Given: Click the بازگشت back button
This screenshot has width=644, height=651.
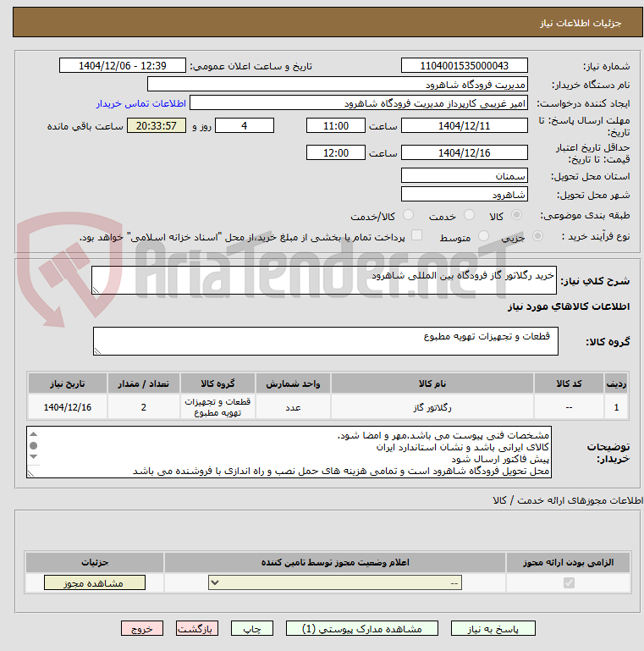Looking at the screenshot, I should (196, 629).
